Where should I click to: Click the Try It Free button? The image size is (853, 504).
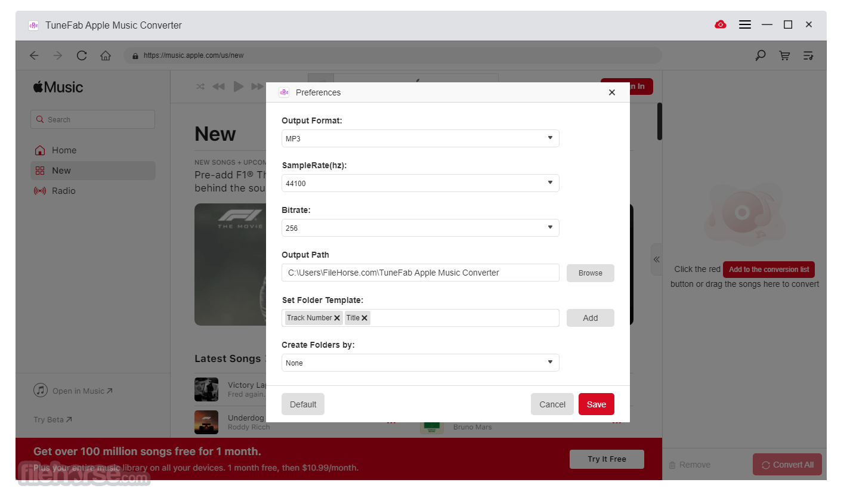tap(607, 459)
